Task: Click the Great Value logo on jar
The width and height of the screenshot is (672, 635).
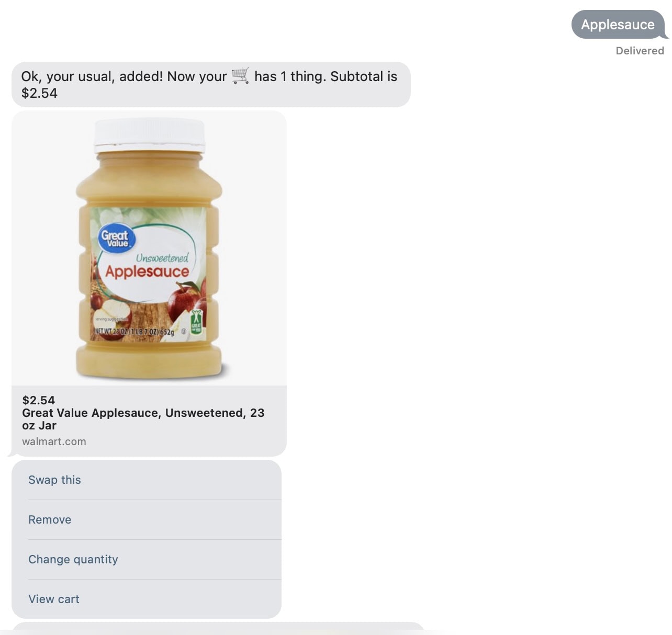Action: (x=117, y=239)
